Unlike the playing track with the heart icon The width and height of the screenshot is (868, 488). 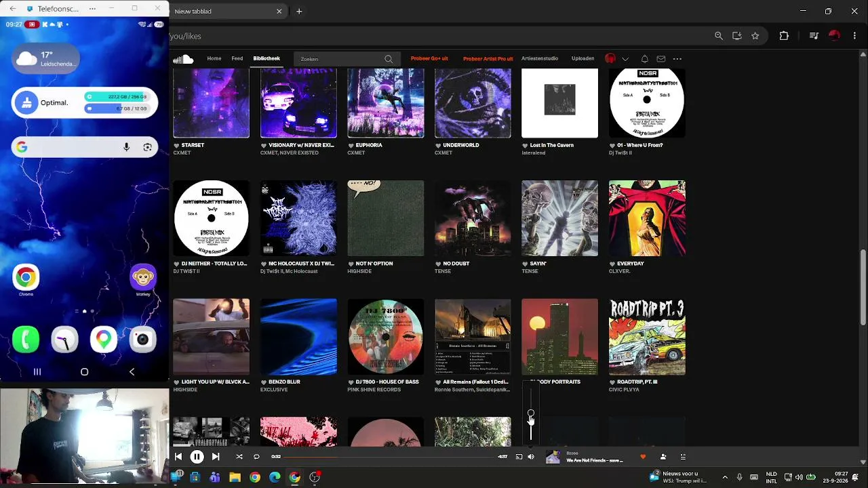[643, 457]
